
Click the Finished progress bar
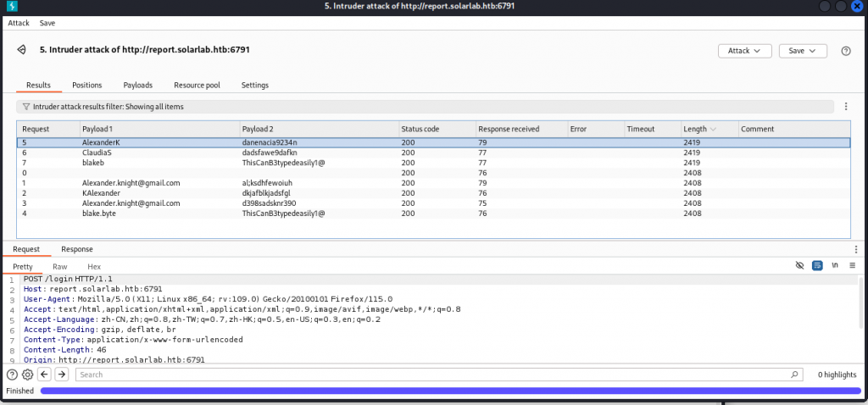coord(449,391)
